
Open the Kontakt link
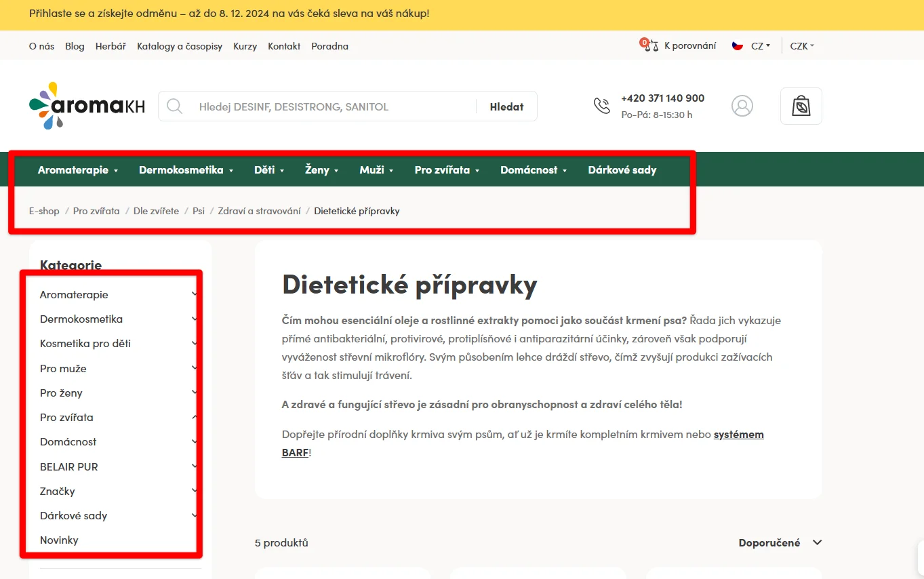point(284,46)
